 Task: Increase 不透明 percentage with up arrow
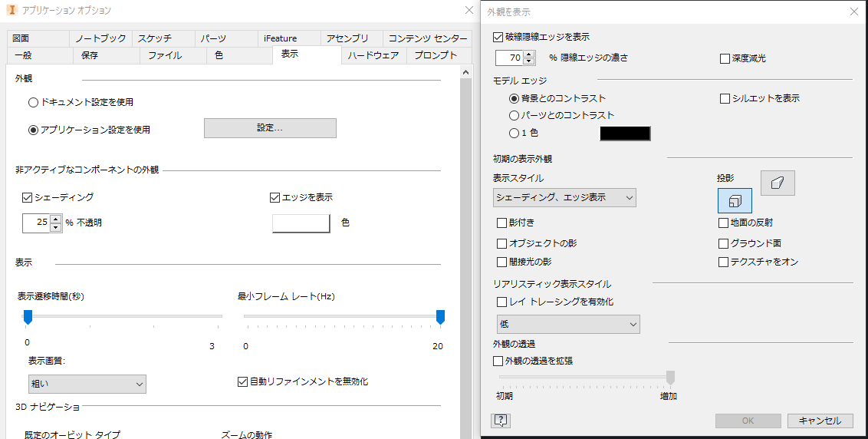(55, 219)
